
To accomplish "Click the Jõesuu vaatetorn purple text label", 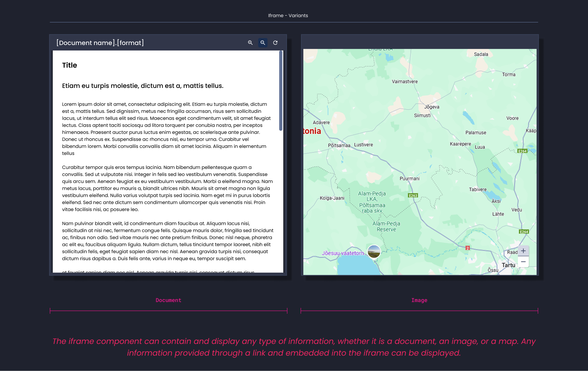I will (x=343, y=253).
